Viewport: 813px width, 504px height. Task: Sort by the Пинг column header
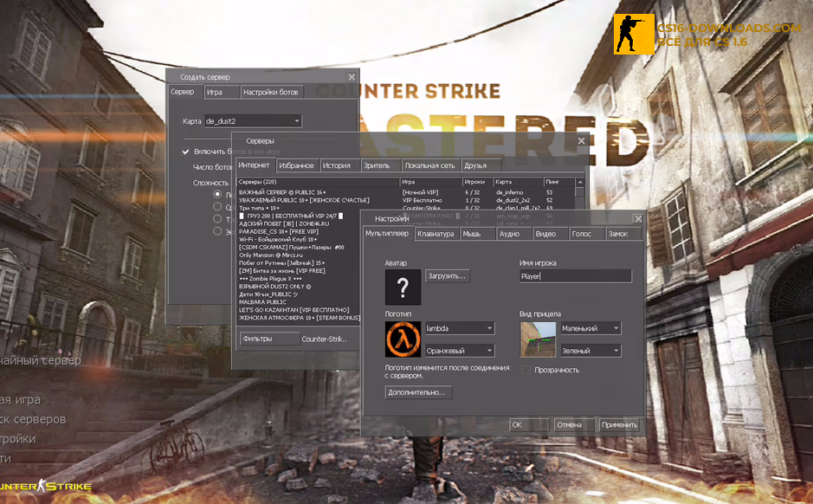point(559,182)
